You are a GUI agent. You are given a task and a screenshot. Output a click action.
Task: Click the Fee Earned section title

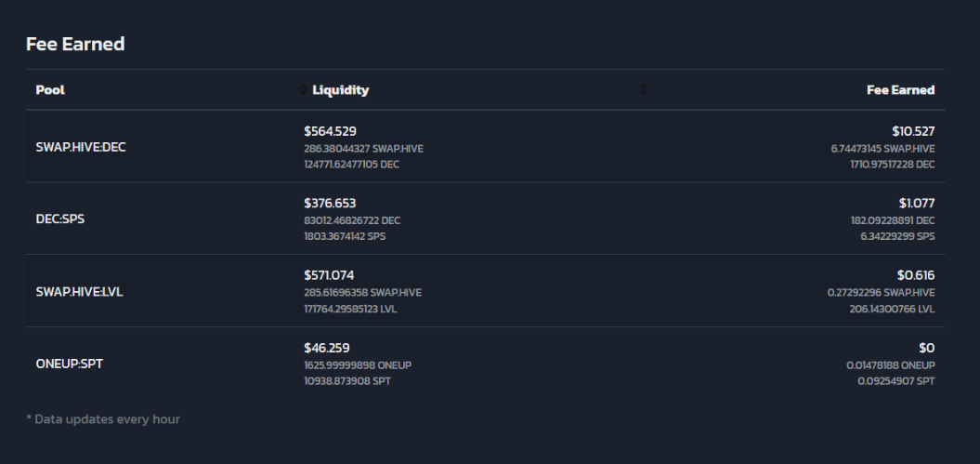(x=75, y=44)
